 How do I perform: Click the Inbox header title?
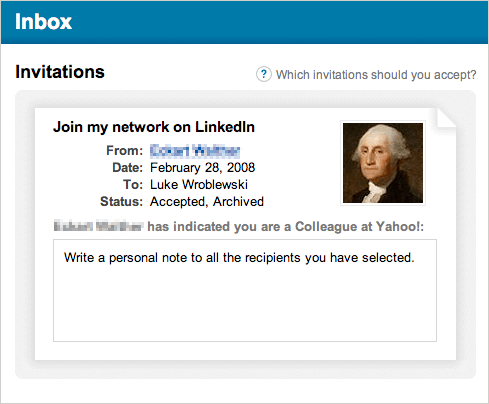[43, 22]
